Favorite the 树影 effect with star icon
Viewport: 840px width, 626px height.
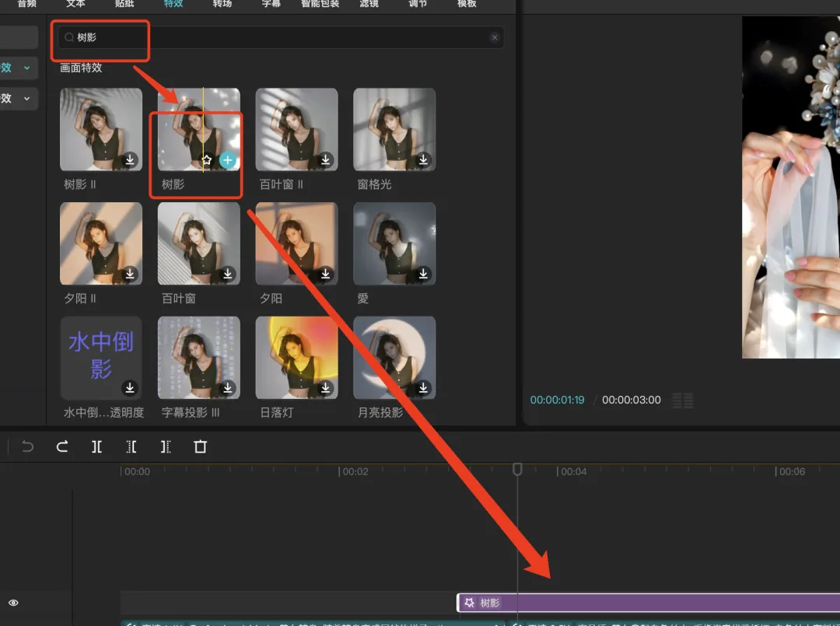tap(207, 159)
